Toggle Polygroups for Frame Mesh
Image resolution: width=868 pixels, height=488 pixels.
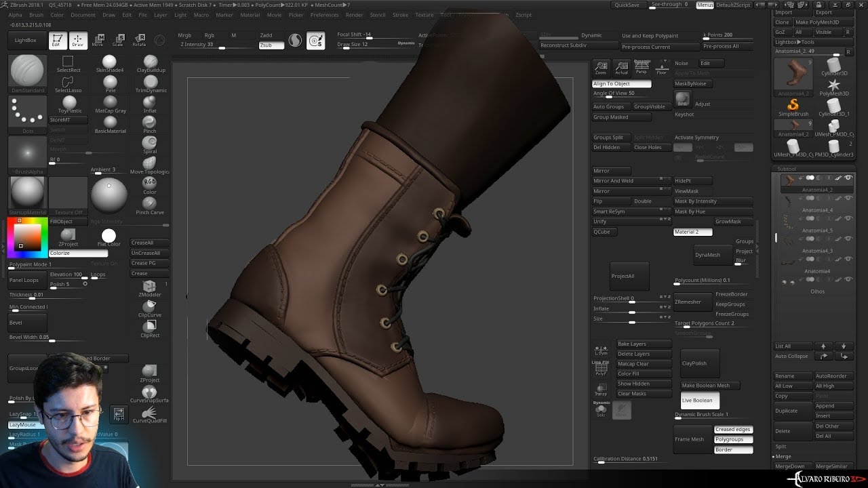(x=733, y=439)
